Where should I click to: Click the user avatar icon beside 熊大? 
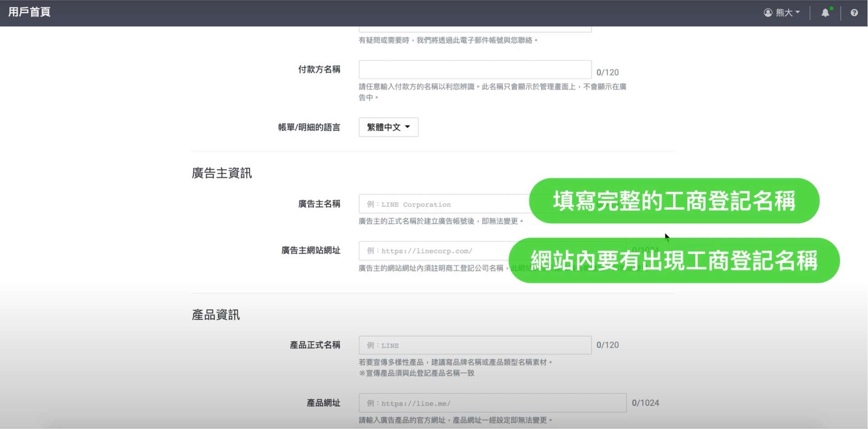(x=768, y=13)
